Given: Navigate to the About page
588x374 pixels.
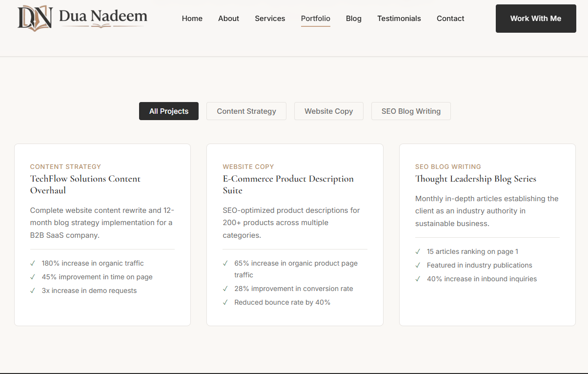Looking at the screenshot, I should point(228,19).
